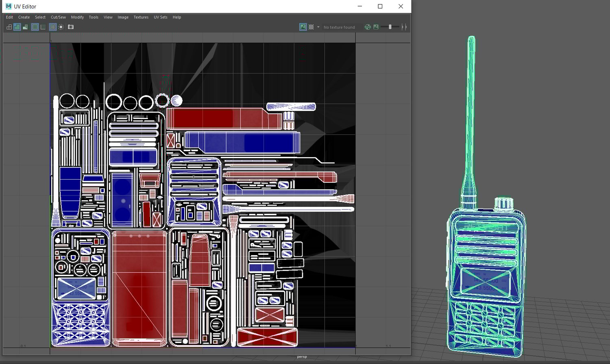Image resolution: width=610 pixels, height=364 pixels.
Task: Toggle the grid display icon
Action: click(52, 27)
